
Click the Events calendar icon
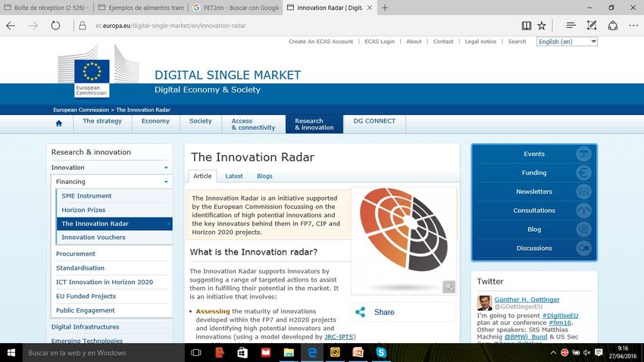pos(583,154)
